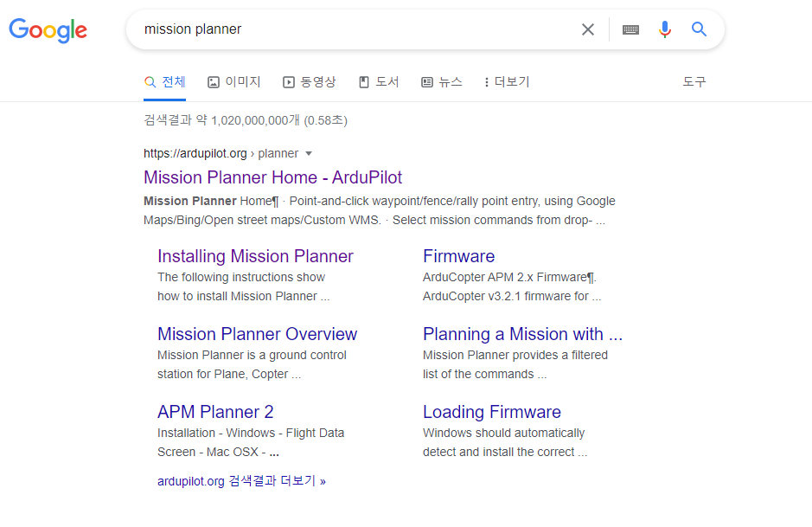
Task: Open the 더보기 (More) menu
Action: tap(507, 82)
